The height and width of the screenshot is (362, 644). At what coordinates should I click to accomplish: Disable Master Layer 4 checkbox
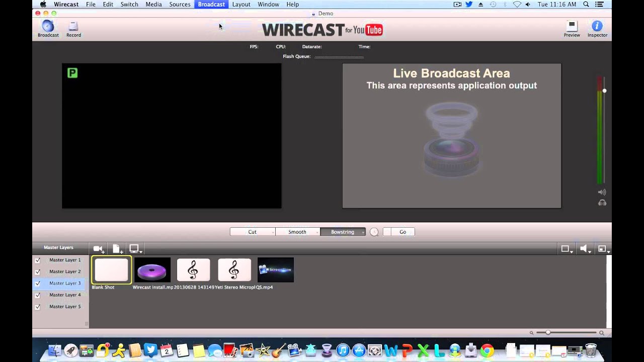pos(37,295)
